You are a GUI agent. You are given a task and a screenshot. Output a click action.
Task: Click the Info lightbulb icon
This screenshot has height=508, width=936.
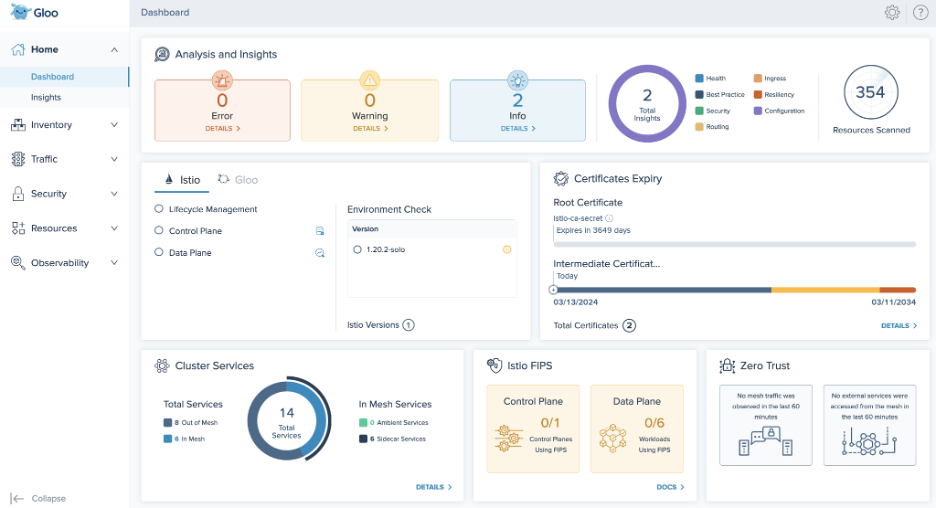pyautogui.click(x=518, y=80)
